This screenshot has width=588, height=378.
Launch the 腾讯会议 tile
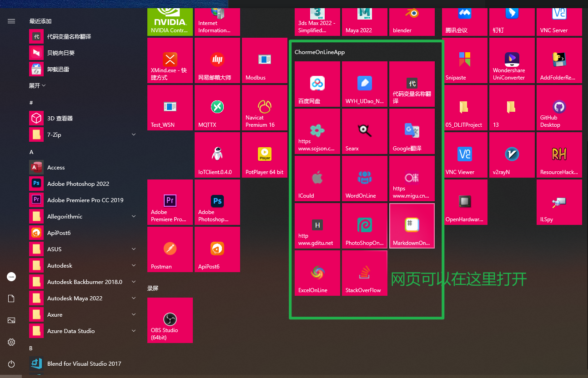[x=465, y=22]
